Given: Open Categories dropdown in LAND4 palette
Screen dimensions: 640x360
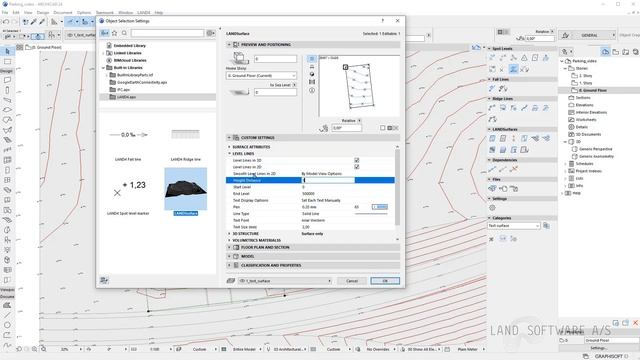Looking at the screenshot, I should point(514,226).
